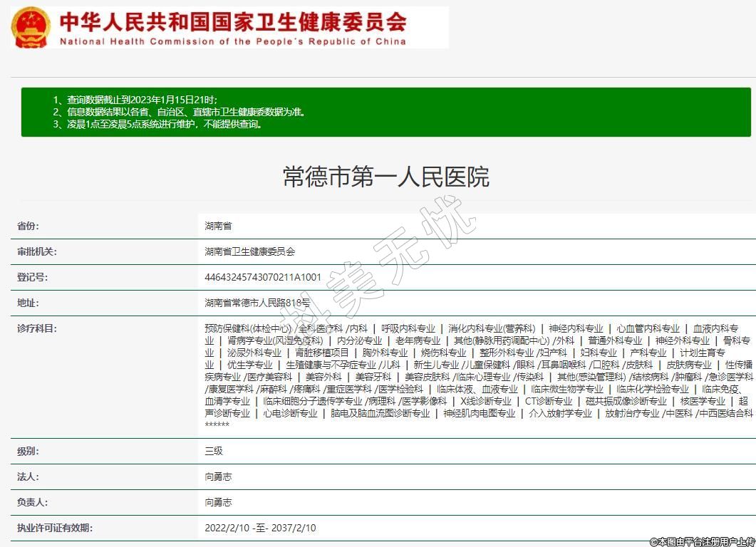Click the 本图由平台注册用户上传 watermark text
This screenshot has height=547, width=756.
coord(702,541)
